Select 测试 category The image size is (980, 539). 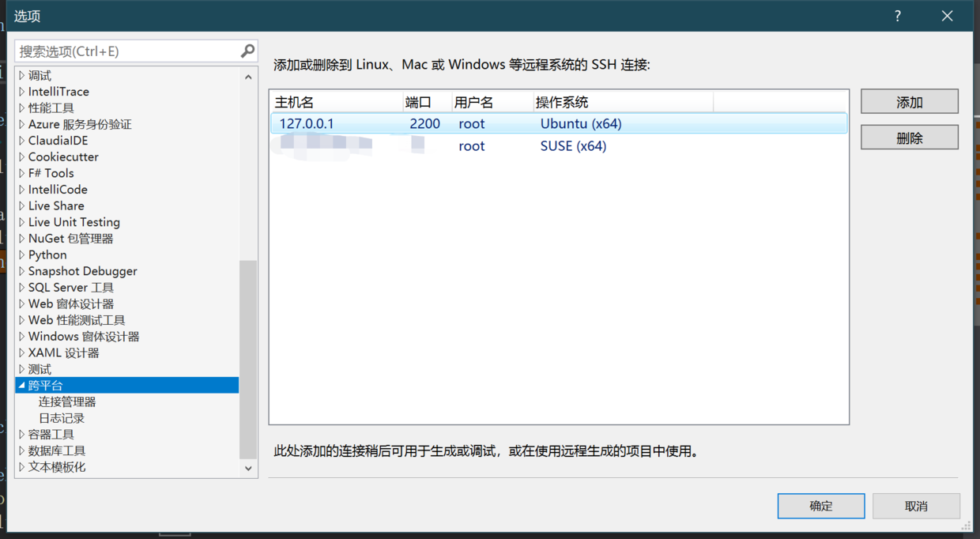40,369
